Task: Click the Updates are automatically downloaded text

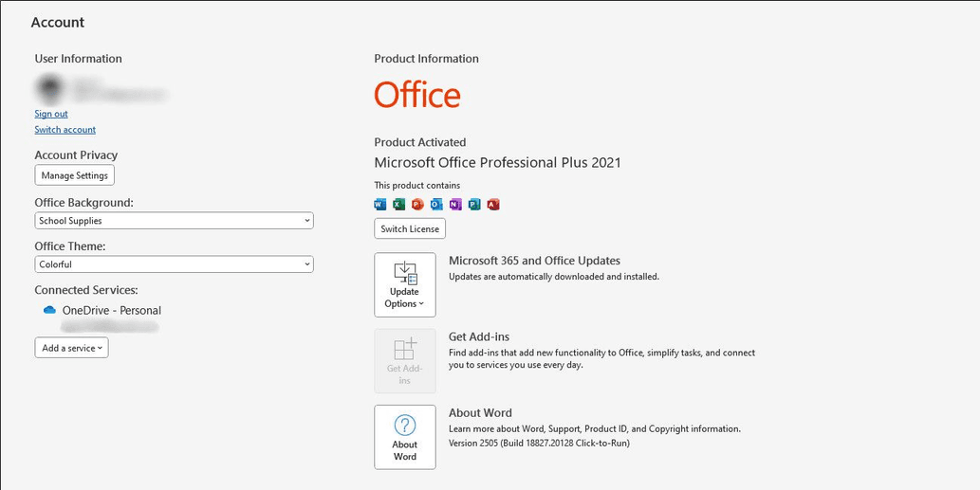Action: pos(554,277)
